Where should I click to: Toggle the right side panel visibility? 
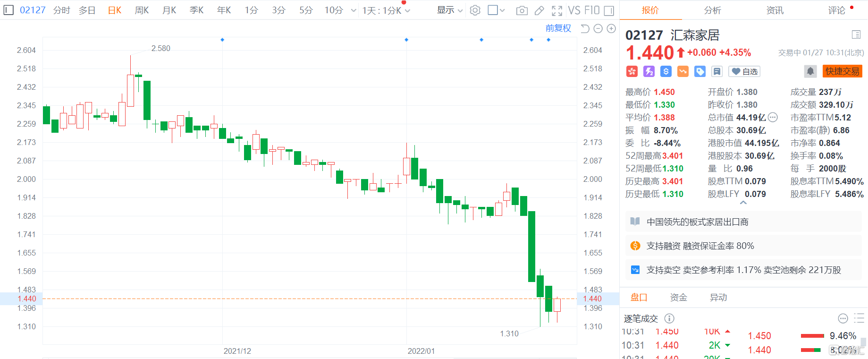pyautogui.click(x=609, y=10)
